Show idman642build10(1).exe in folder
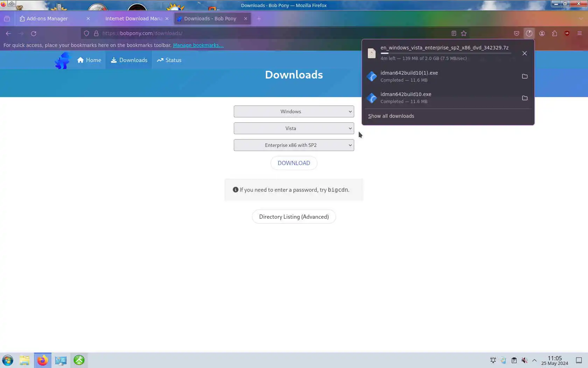The image size is (588, 368). point(525,76)
